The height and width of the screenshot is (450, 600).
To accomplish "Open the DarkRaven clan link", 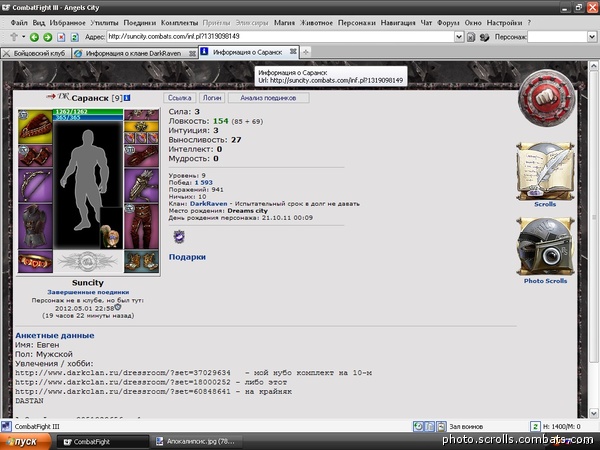I will (209, 204).
